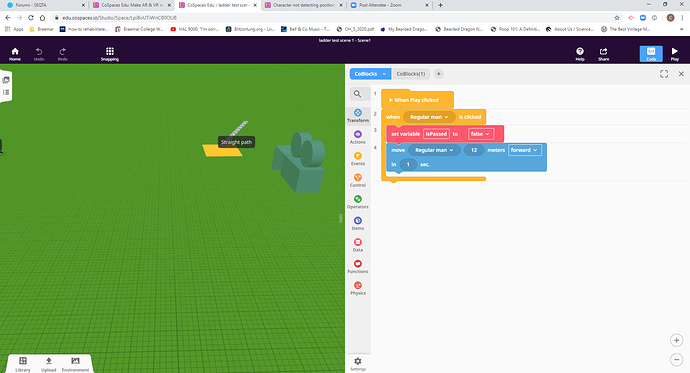Open the CoBlocks language dropdown
The image size is (690, 373).
[370, 74]
